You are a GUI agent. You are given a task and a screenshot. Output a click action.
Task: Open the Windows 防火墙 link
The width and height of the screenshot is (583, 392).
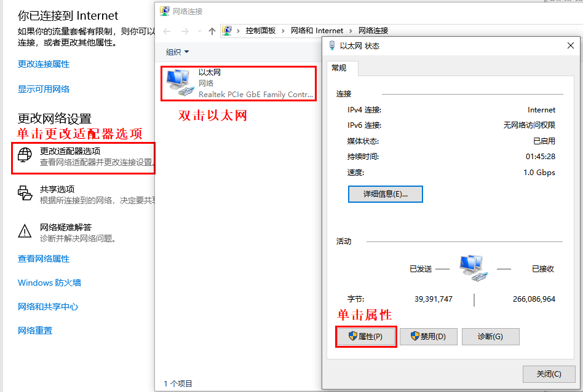coord(49,283)
